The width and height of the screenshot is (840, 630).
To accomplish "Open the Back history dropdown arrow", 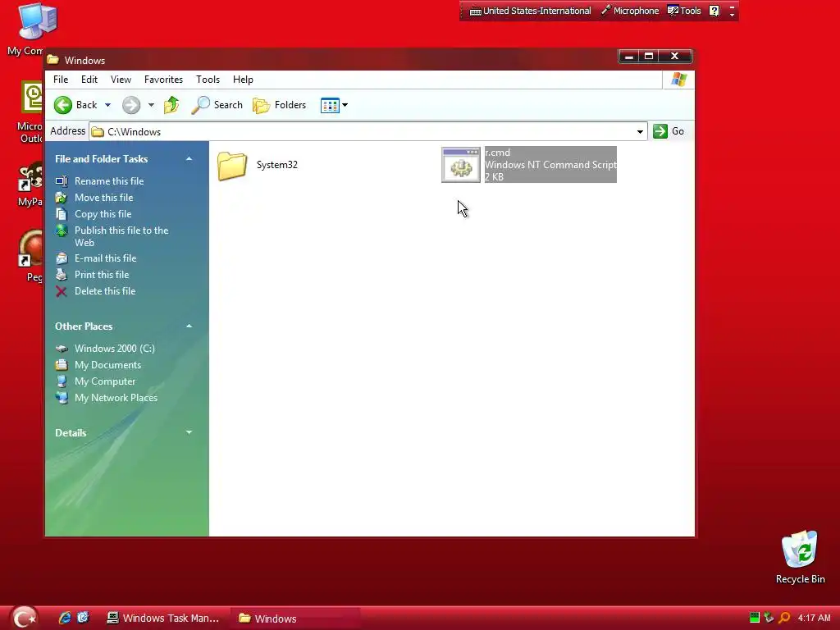I will coord(107,105).
